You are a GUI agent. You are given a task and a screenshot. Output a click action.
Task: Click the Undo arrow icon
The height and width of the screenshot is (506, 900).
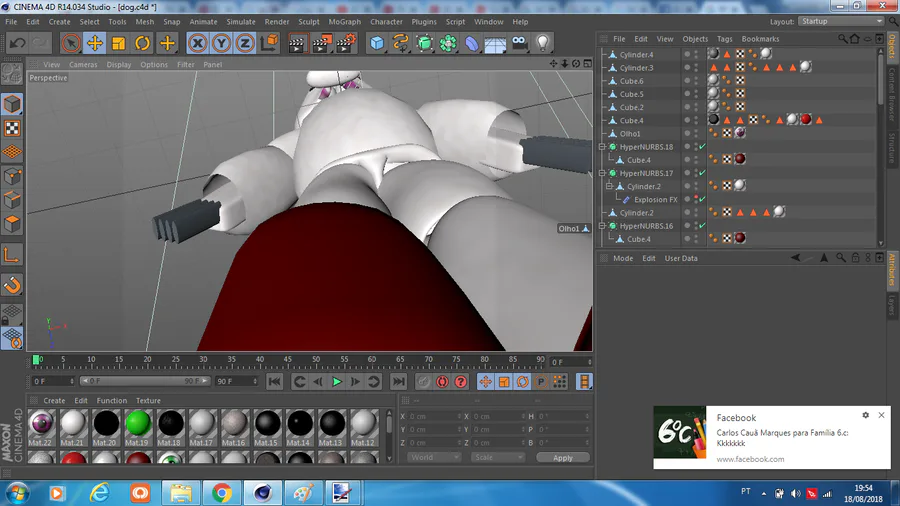click(x=17, y=43)
